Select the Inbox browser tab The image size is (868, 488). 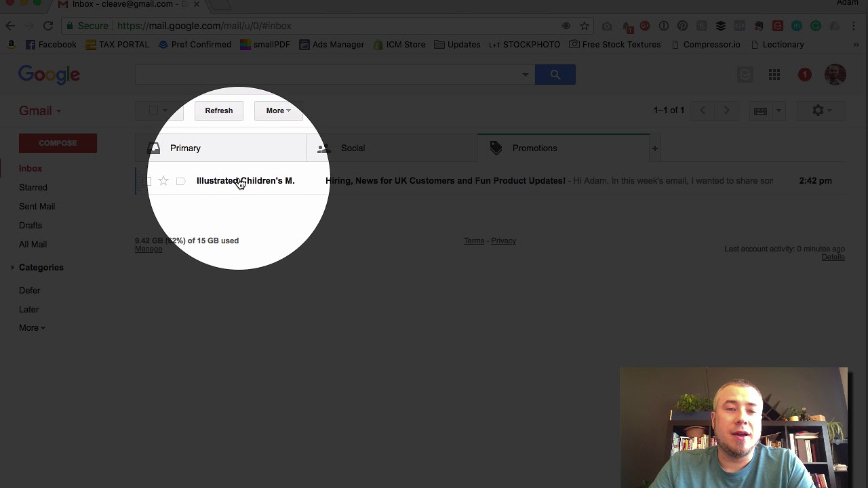click(x=129, y=5)
